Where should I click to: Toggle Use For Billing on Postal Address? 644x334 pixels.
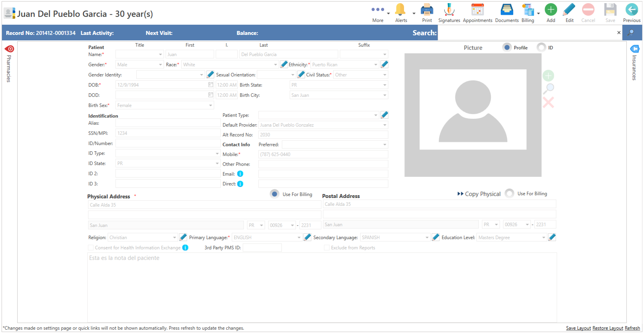point(509,193)
